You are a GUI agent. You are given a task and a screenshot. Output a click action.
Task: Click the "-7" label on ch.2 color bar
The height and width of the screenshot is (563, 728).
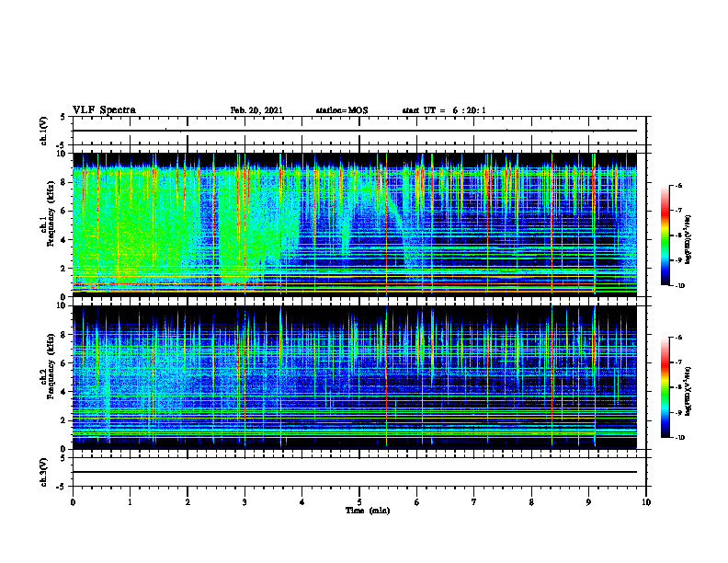(678, 362)
